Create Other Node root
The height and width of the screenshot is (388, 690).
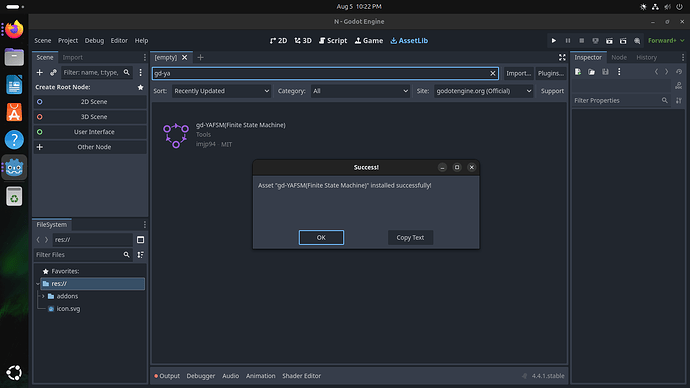(90, 147)
